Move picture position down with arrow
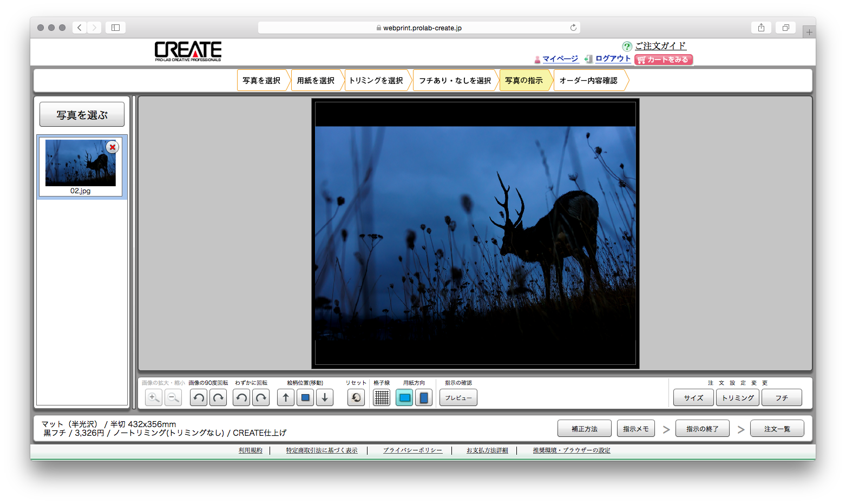This screenshot has height=504, width=846. point(325,398)
